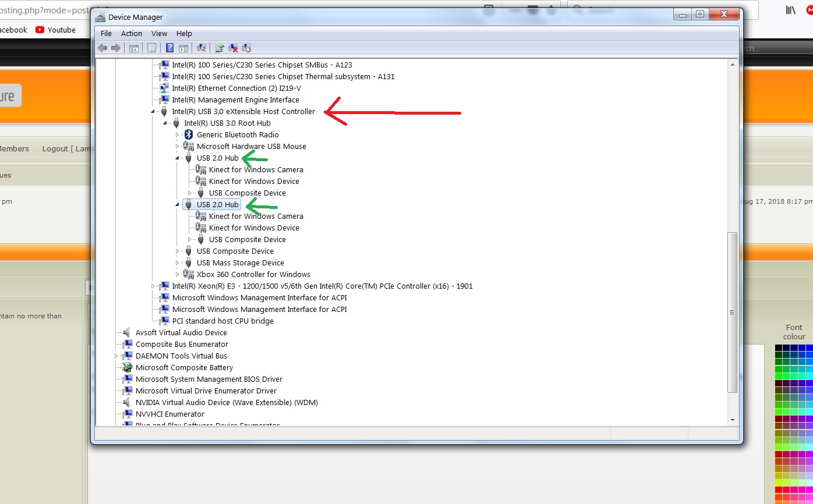Pick the black swatch in Font colour palette
The image size is (813, 504).
point(778,348)
